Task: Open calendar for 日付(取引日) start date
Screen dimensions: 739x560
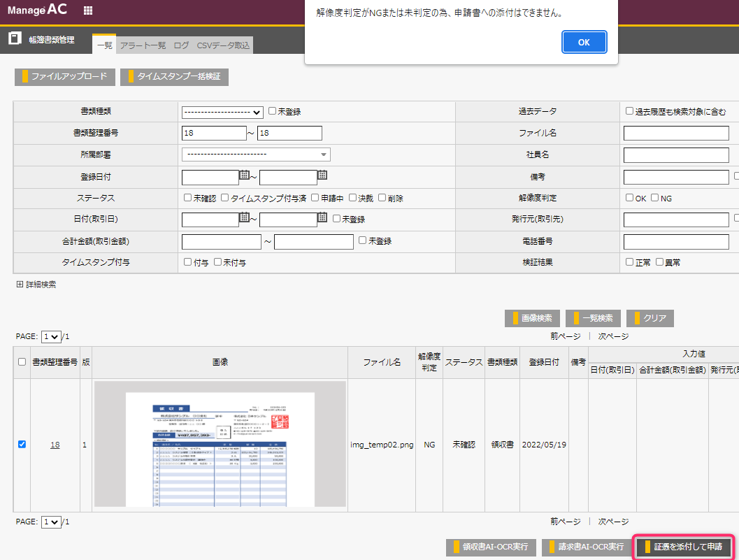Action: pos(244,217)
